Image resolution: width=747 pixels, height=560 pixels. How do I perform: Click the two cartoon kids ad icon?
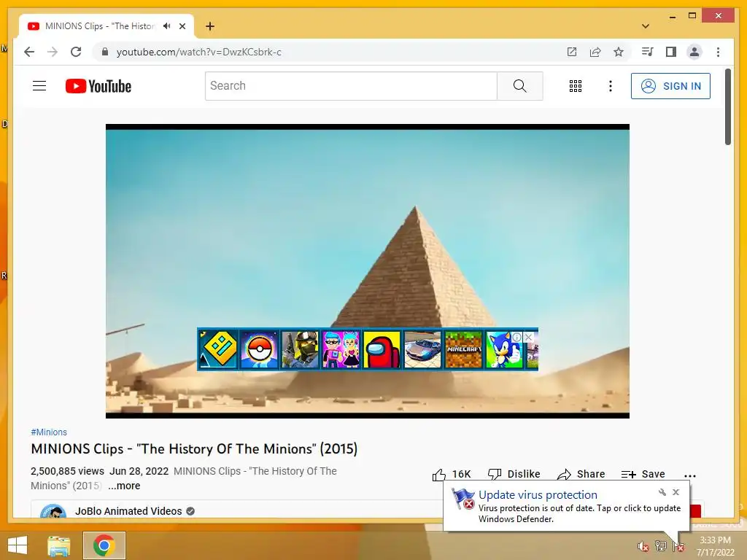click(341, 349)
